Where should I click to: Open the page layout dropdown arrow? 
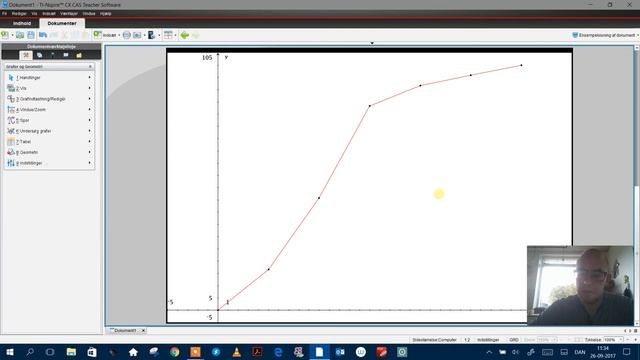(176, 35)
